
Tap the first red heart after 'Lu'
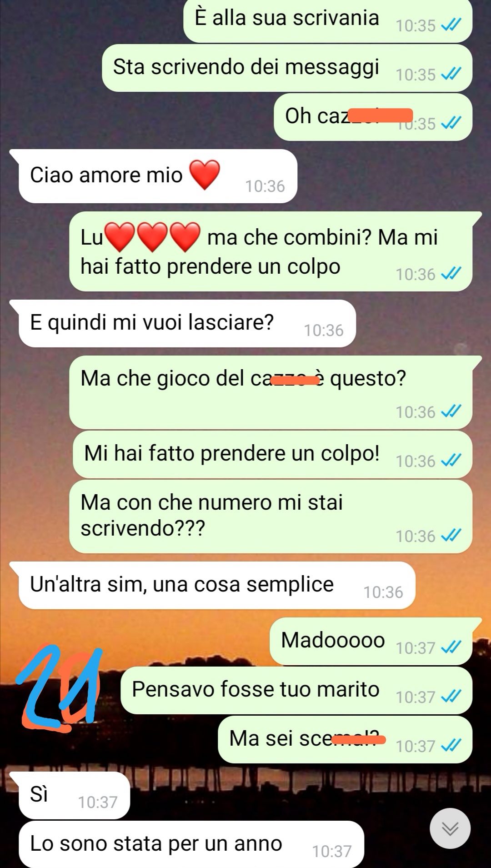click(x=120, y=237)
